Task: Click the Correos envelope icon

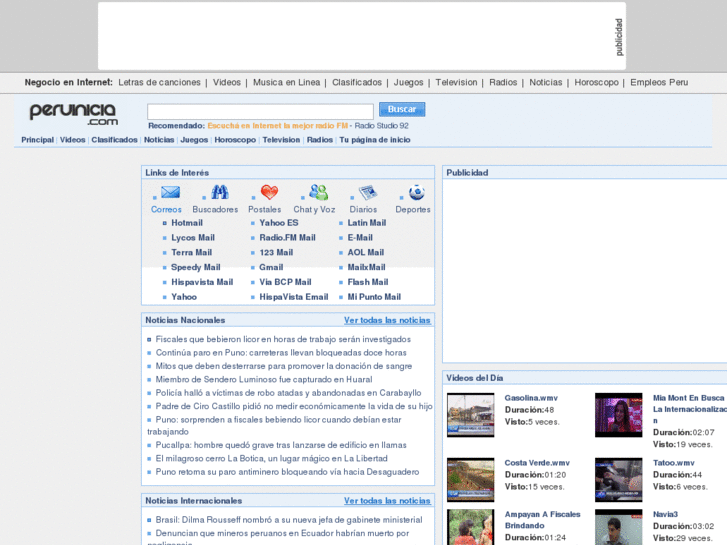Action: tap(170, 192)
